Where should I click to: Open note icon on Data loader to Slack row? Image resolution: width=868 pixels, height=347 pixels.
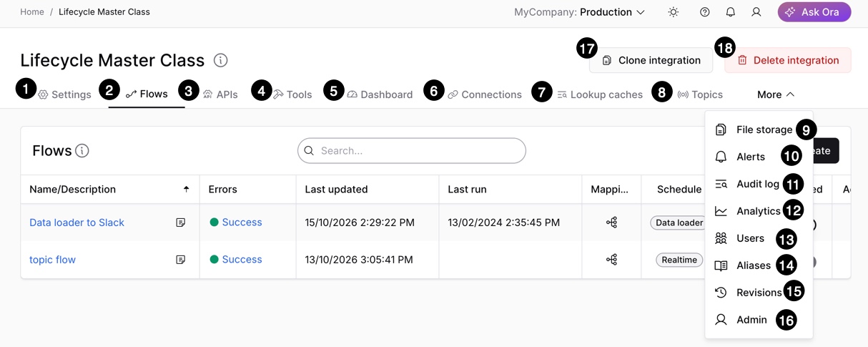pyautogui.click(x=181, y=223)
